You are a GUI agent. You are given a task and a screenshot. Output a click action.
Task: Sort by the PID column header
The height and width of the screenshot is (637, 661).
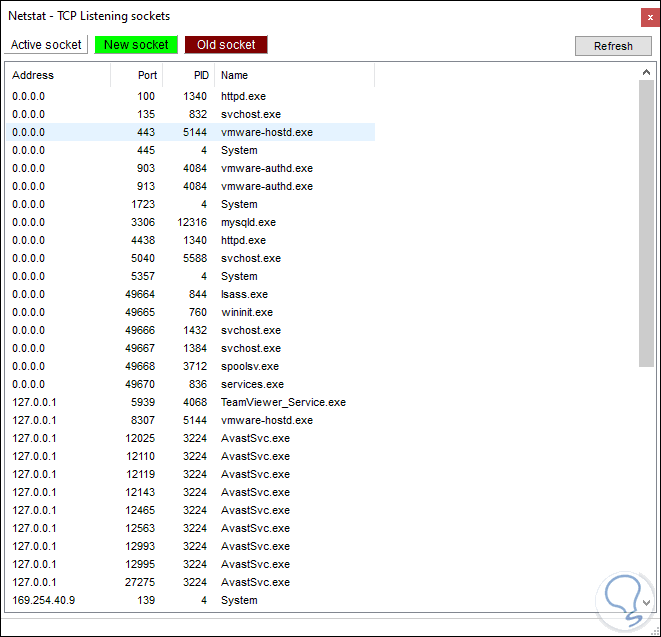point(189,75)
